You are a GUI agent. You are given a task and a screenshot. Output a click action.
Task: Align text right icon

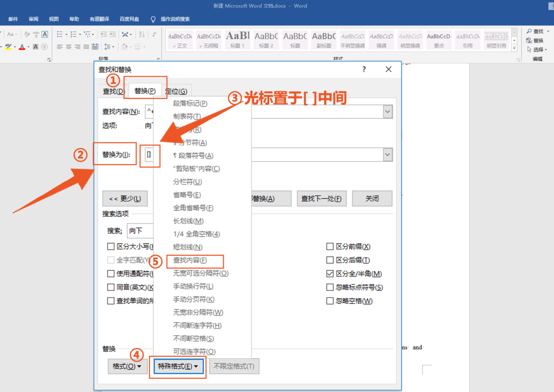pos(77,47)
